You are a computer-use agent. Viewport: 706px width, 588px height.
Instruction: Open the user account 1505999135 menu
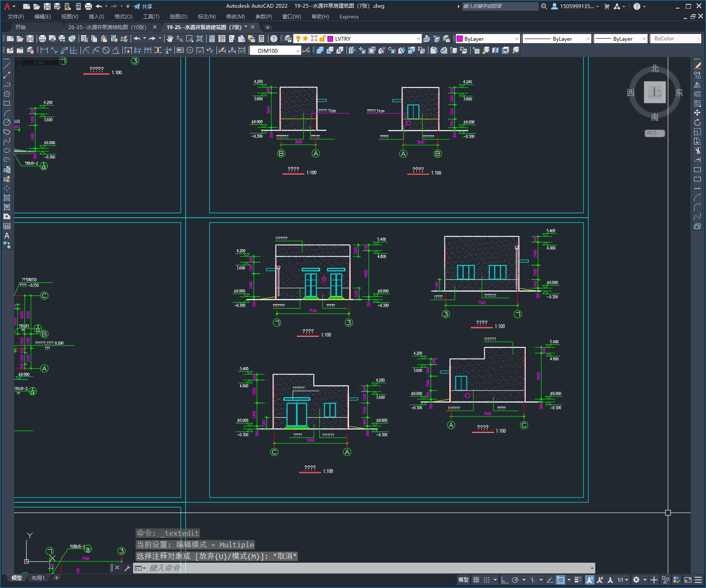(x=575, y=6)
